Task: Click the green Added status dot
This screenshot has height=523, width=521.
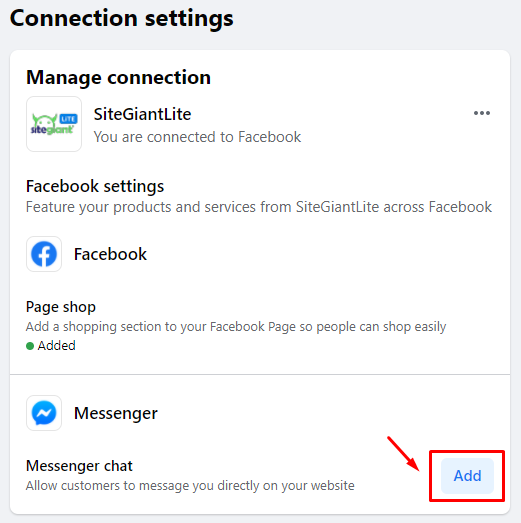Action: pos(30,346)
